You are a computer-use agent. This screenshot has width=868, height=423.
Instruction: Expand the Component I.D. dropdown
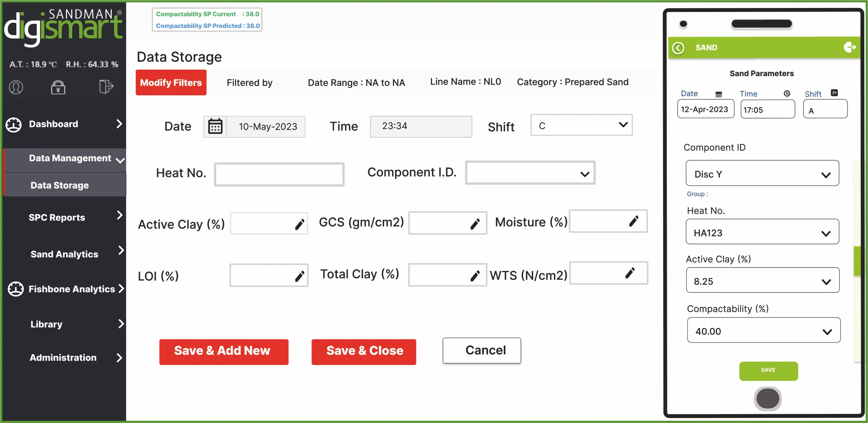(530, 173)
